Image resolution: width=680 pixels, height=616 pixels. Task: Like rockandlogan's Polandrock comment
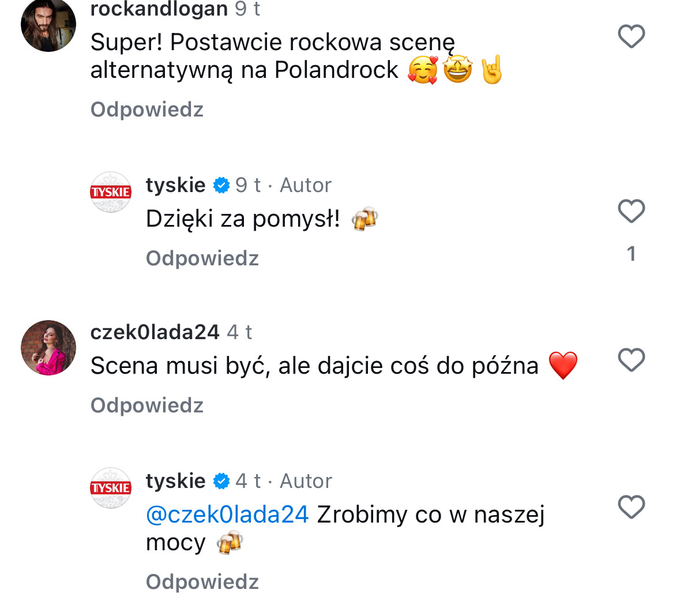tap(631, 37)
